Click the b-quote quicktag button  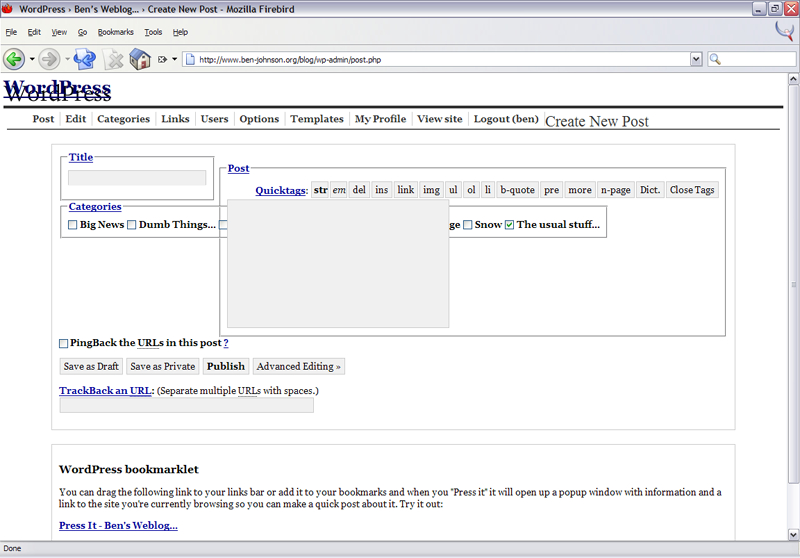click(517, 190)
